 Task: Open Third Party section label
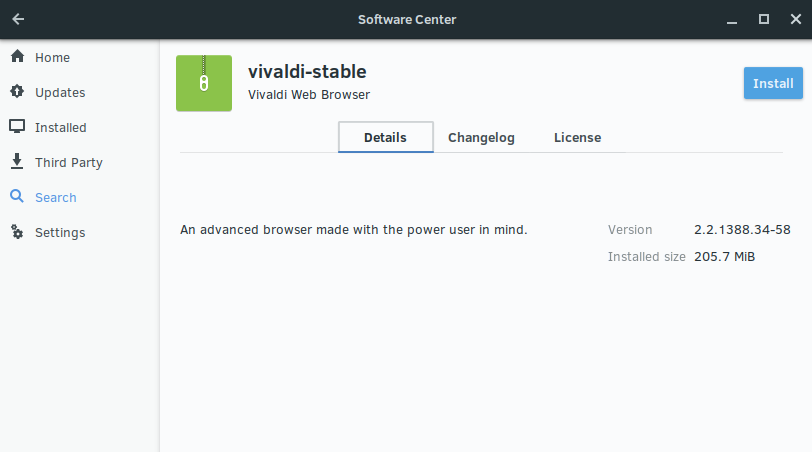[69, 163]
